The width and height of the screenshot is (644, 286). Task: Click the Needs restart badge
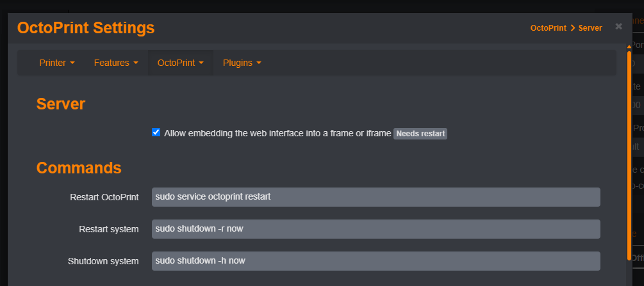click(420, 134)
